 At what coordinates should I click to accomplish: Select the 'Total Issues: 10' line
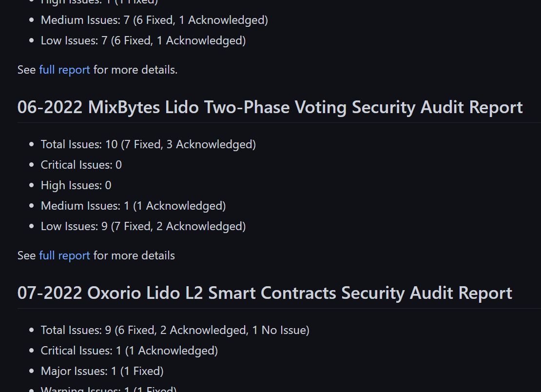[148, 144]
